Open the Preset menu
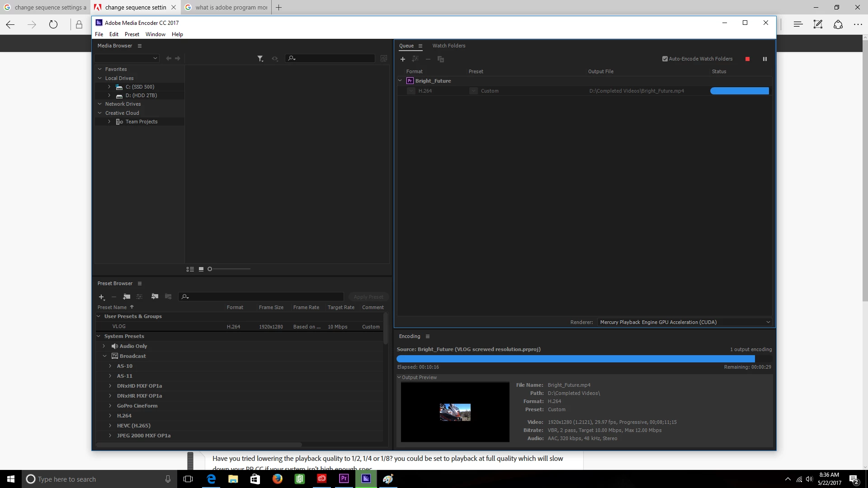868x488 pixels. coord(132,34)
